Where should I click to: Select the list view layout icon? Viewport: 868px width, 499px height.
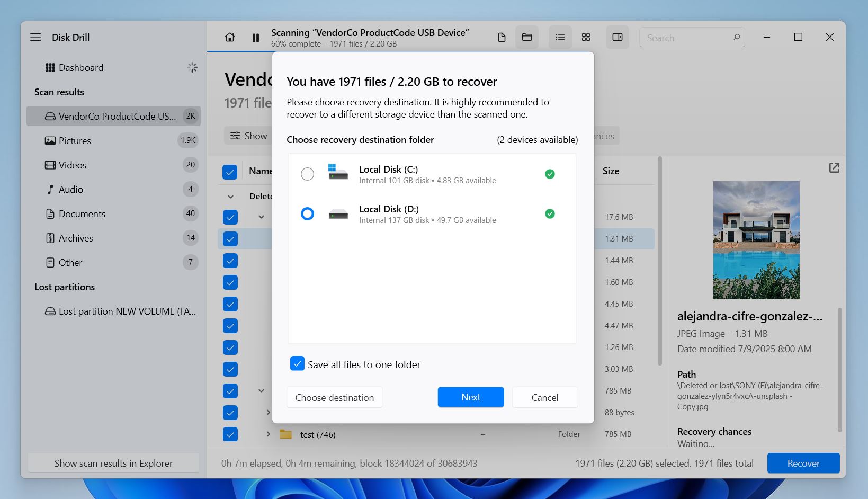[560, 37]
